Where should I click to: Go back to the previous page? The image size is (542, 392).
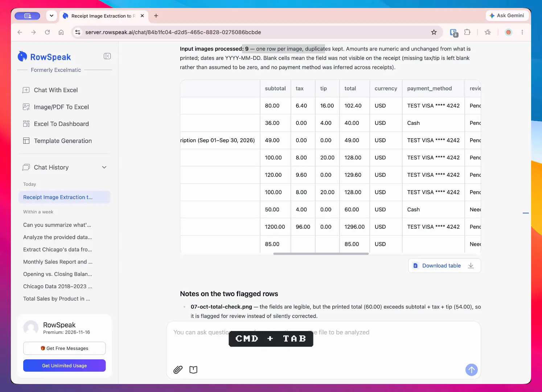[20, 32]
